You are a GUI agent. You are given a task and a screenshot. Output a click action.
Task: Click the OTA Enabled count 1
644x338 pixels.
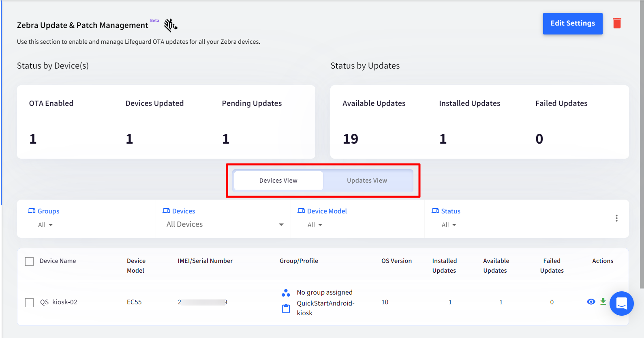click(33, 139)
